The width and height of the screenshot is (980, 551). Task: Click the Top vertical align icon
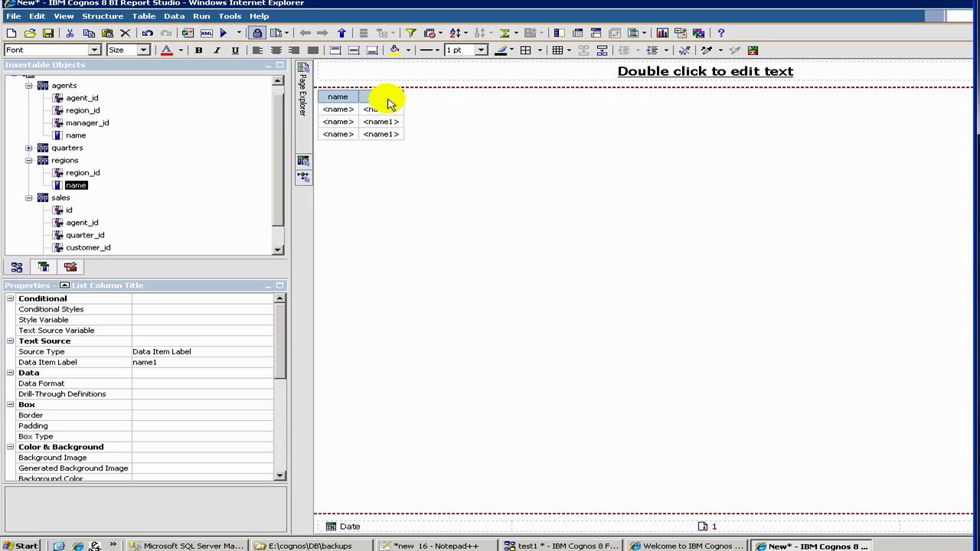[335, 51]
